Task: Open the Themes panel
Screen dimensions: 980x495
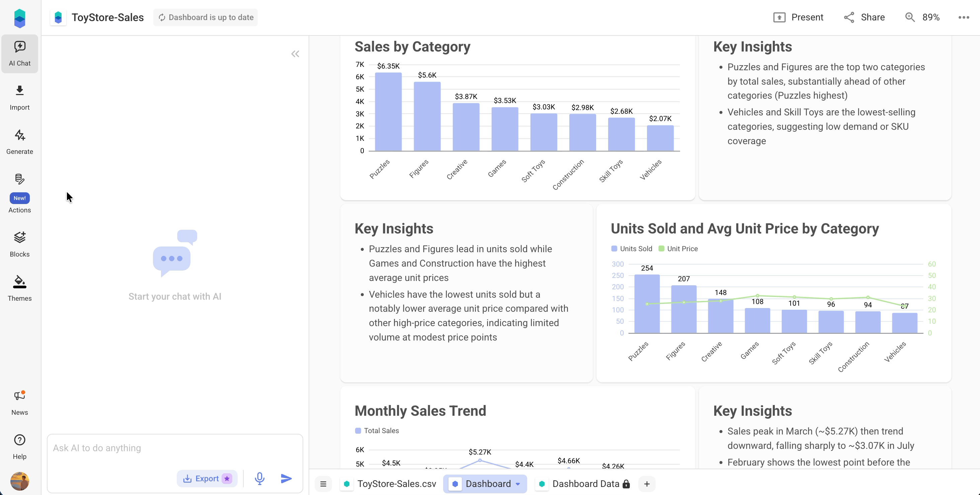Action: (19, 288)
